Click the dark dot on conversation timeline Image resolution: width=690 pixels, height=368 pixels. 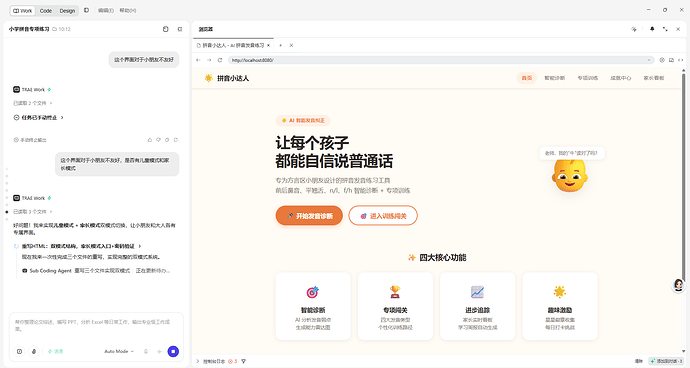7,212
